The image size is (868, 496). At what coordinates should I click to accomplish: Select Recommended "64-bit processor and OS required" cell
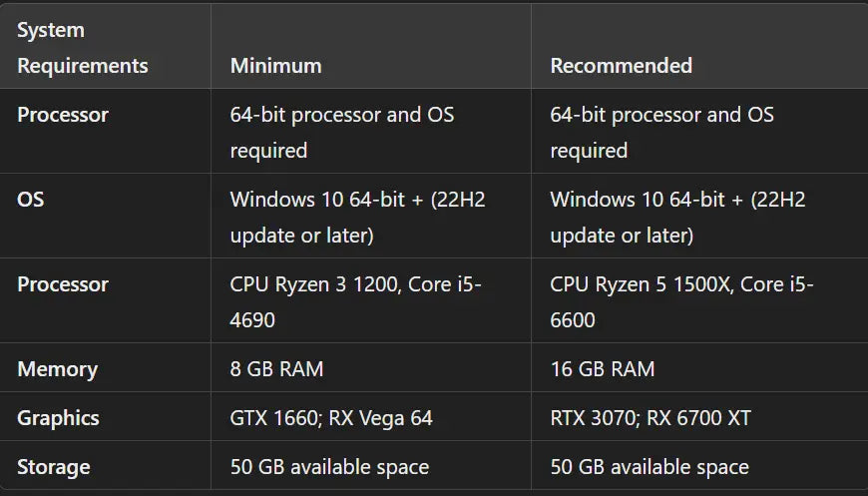click(661, 132)
